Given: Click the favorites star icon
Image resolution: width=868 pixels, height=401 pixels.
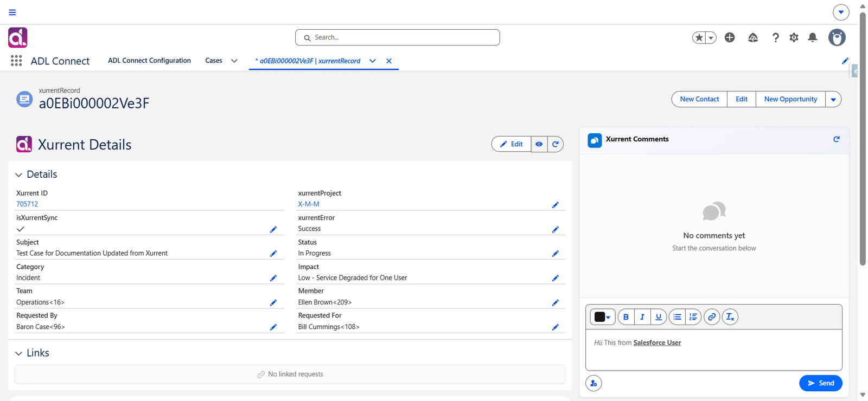Looking at the screenshot, I should tap(699, 37).
